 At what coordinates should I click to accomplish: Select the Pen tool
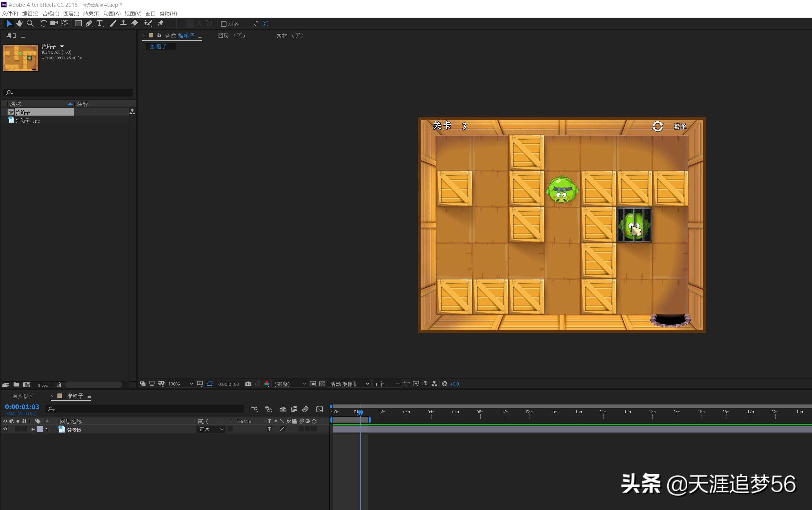pos(89,23)
